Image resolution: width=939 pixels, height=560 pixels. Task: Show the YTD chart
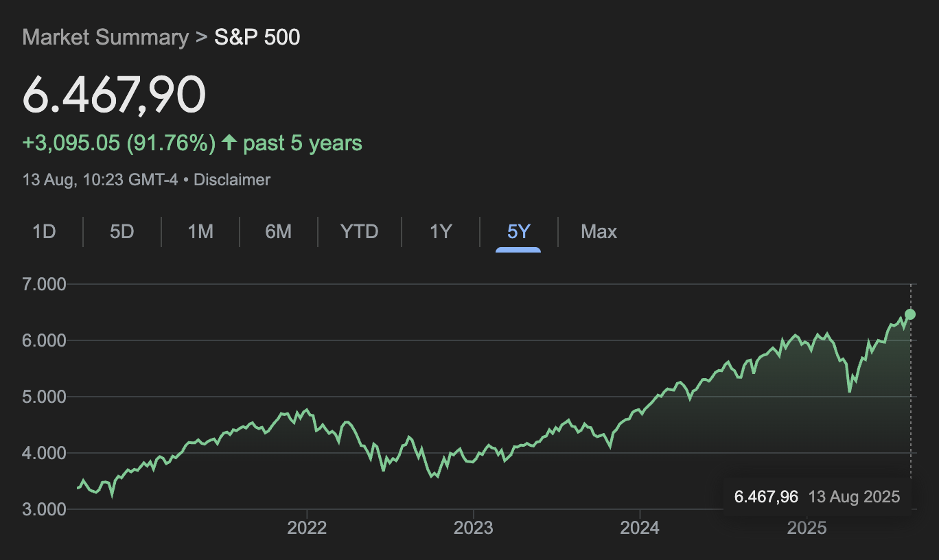pos(358,231)
